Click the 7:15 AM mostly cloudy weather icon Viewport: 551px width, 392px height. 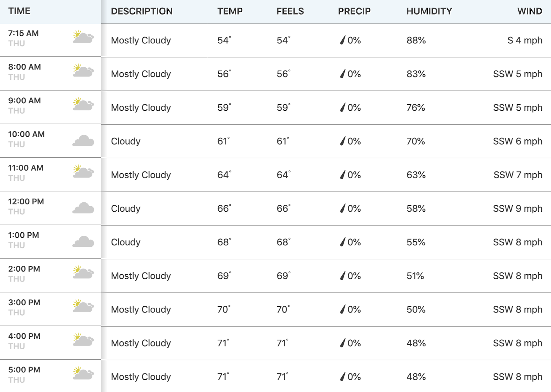[83, 37]
